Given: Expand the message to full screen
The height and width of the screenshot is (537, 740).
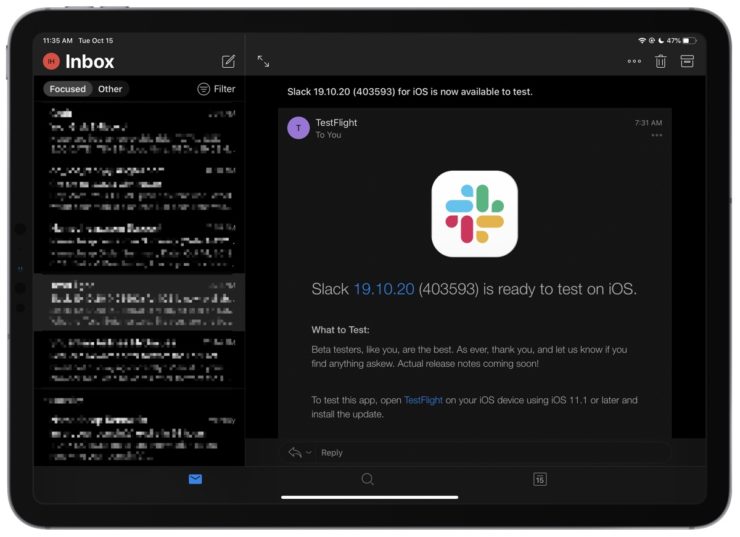Looking at the screenshot, I should [263, 61].
